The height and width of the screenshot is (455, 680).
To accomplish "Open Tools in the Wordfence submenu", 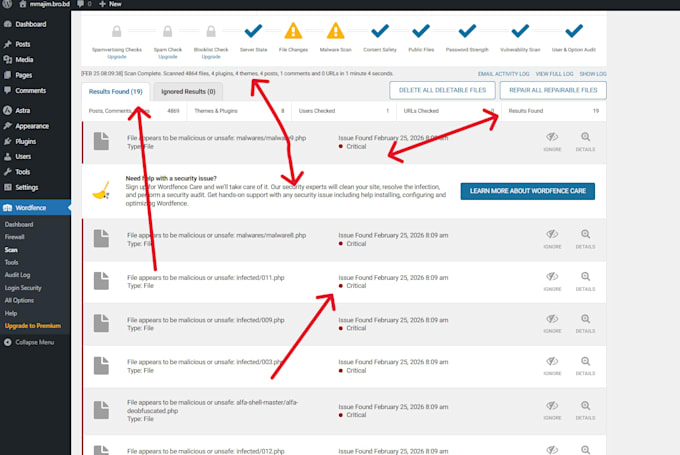I will pos(11,262).
